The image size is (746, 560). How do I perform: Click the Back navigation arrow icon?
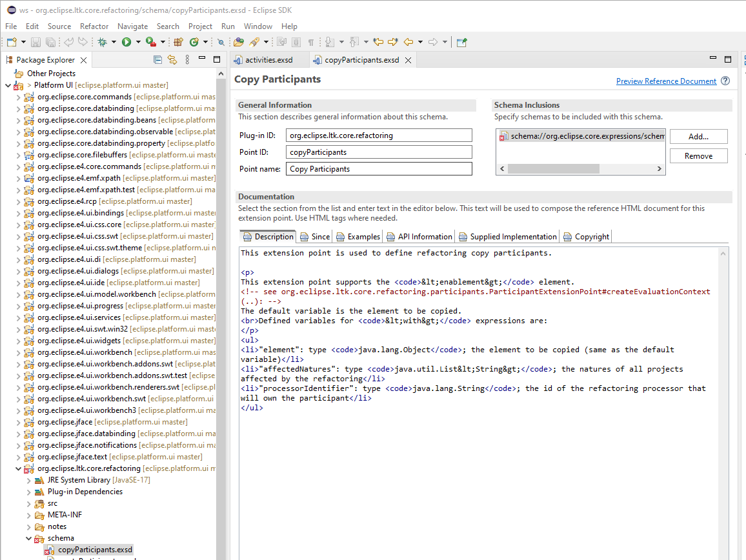coord(408,43)
